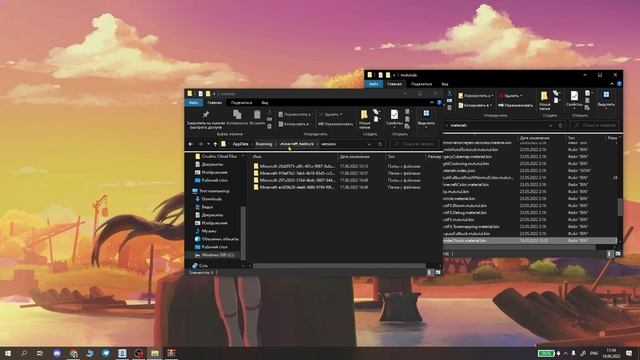The width and height of the screenshot is (640, 360).
Task: Click AppData in the breadcrumb path
Action: [x=240, y=144]
